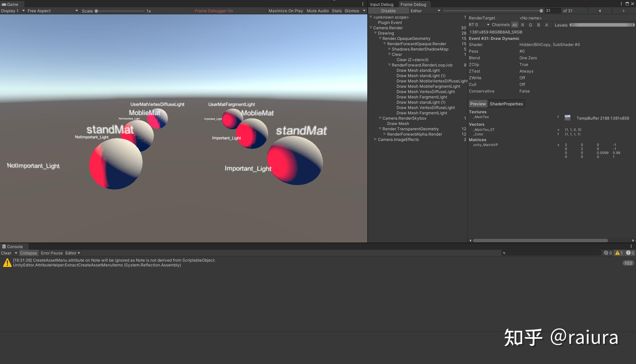Toggle Maximize On Play
The image size is (636, 364).
286,11
